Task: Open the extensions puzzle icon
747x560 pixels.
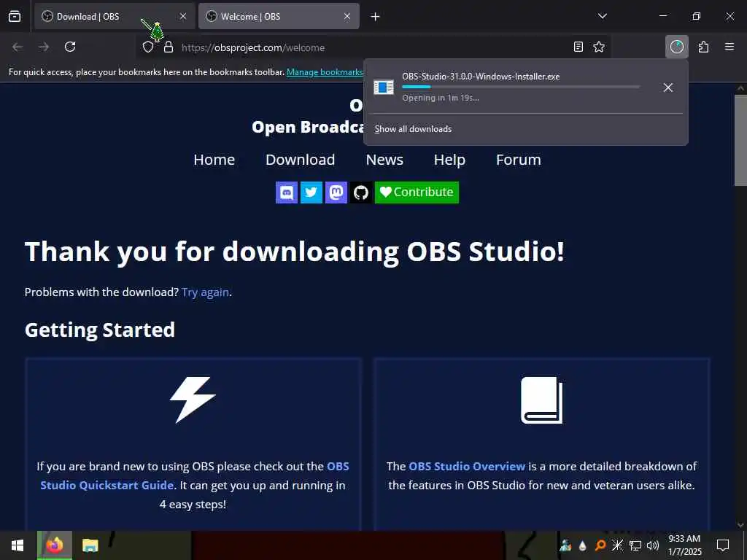Action: 703,47
